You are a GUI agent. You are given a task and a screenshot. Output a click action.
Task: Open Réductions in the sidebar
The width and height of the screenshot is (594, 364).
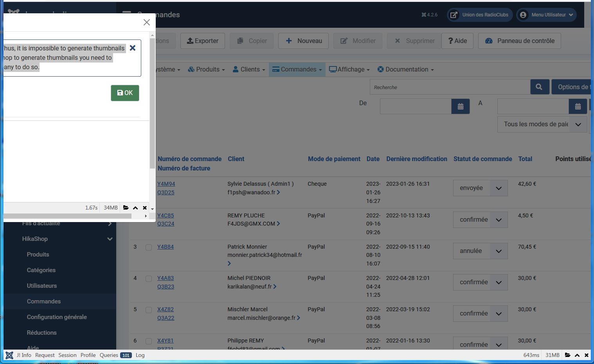(x=42, y=333)
